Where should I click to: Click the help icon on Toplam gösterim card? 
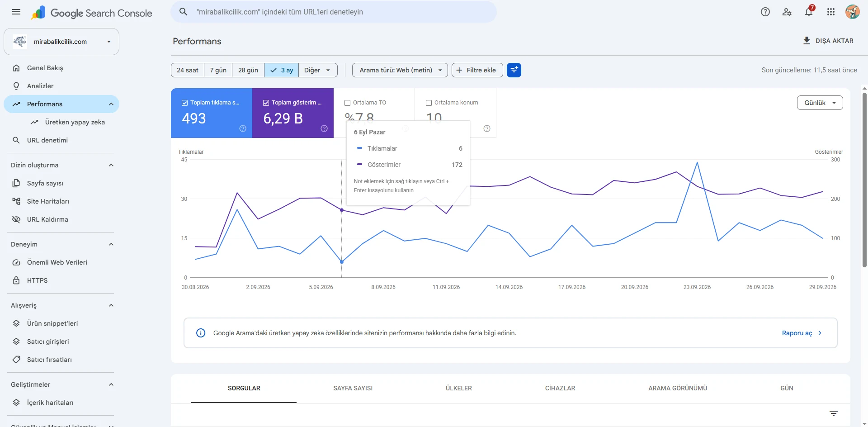click(x=324, y=128)
